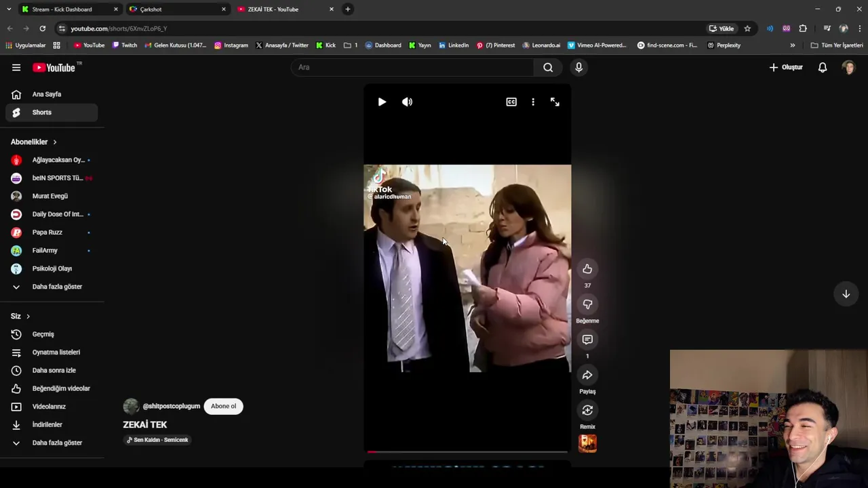Screen dimensions: 868x488
Task: Start voice search with microphone
Action: pos(578,67)
